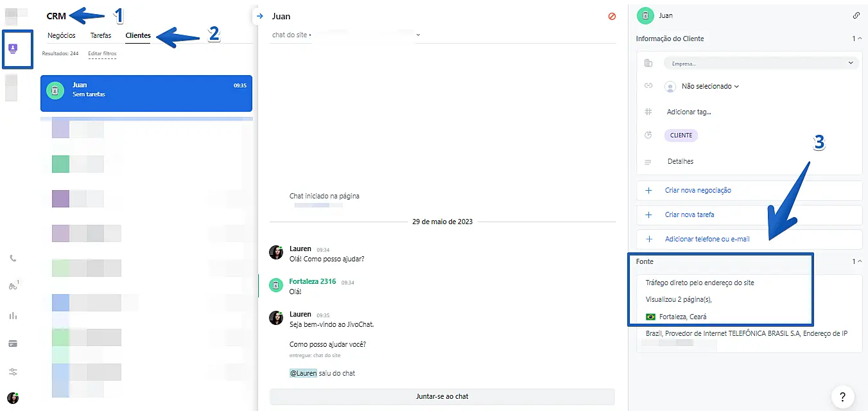Open the billing card icon in sidebar
The image size is (868, 411).
point(13,344)
